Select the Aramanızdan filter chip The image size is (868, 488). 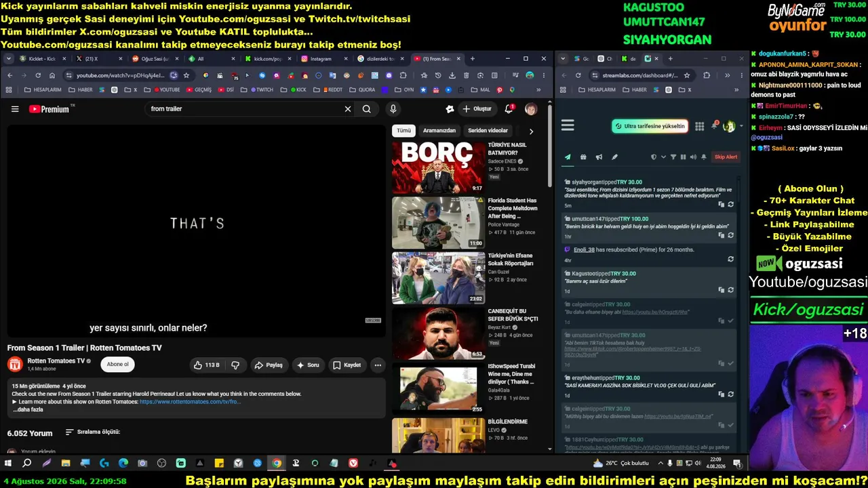pos(439,131)
